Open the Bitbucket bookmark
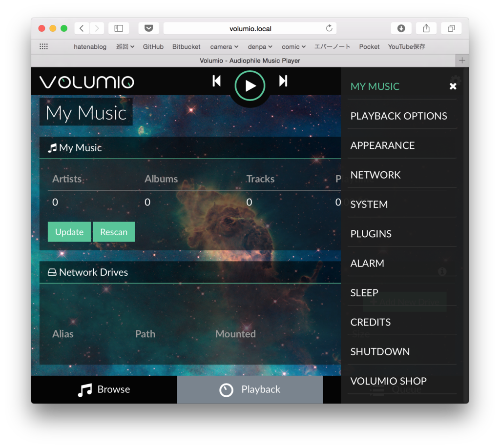Screen dimensions: 500x448 (x=186, y=46)
